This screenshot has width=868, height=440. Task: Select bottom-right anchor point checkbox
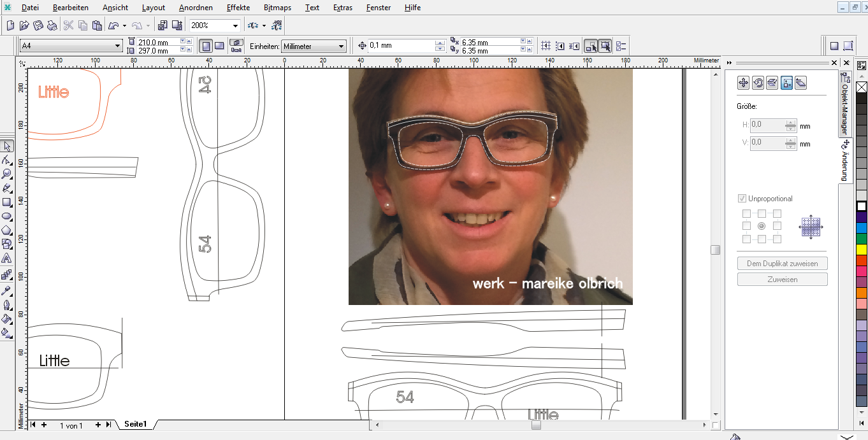point(777,239)
